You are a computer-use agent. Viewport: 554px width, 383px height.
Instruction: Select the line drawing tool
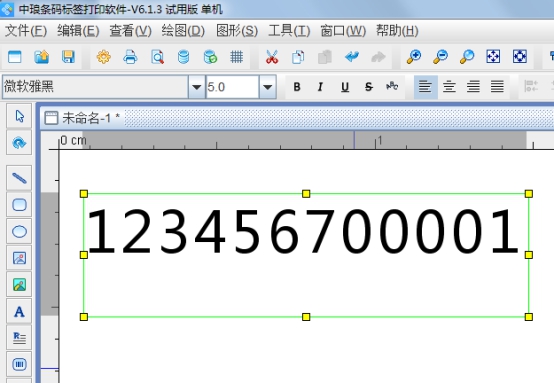point(19,178)
